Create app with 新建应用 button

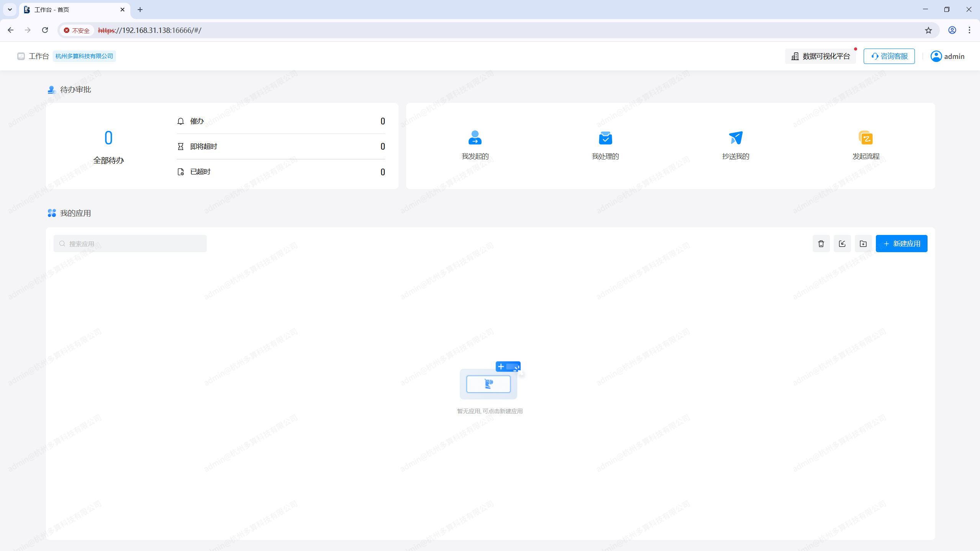[901, 244]
